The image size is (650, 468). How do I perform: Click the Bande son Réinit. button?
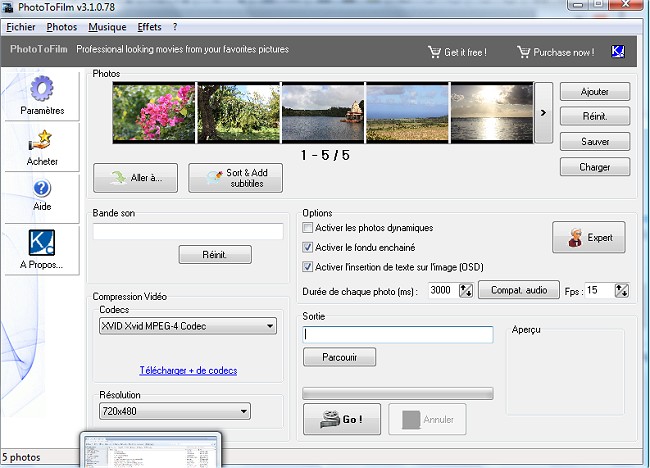point(215,255)
